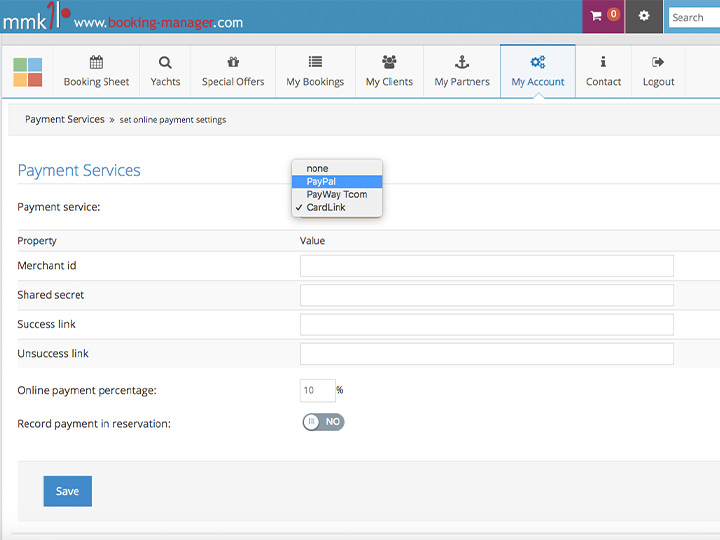Go to the Yachts tab label

(x=165, y=82)
